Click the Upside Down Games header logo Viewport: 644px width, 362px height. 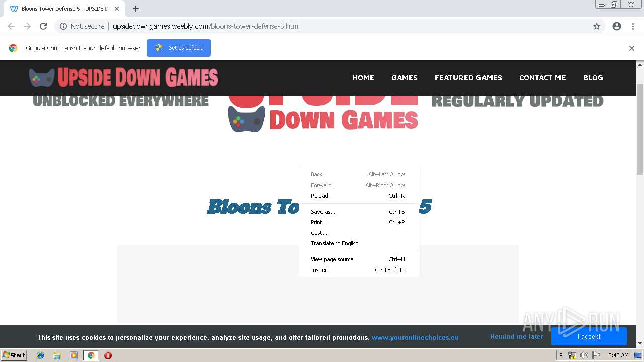[123, 77]
